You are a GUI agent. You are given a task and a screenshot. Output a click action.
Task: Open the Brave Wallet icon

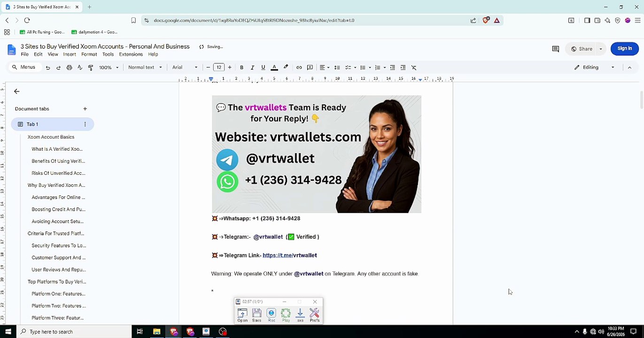597,20
